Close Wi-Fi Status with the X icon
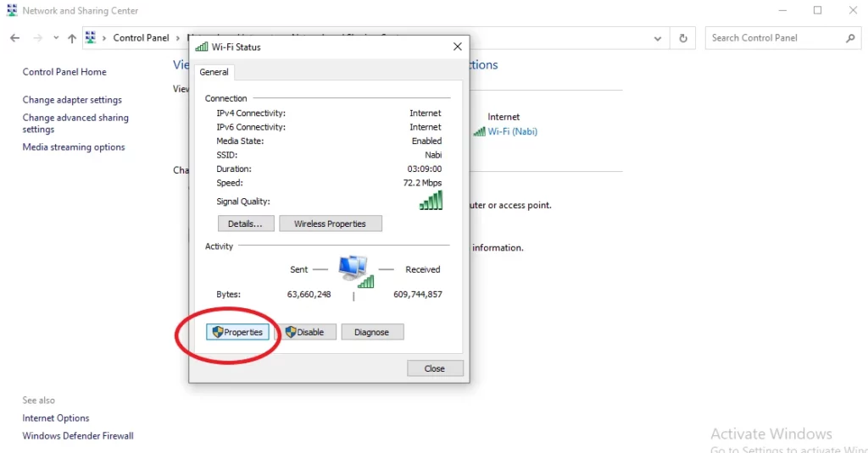This screenshot has width=868, height=453. coord(457,47)
